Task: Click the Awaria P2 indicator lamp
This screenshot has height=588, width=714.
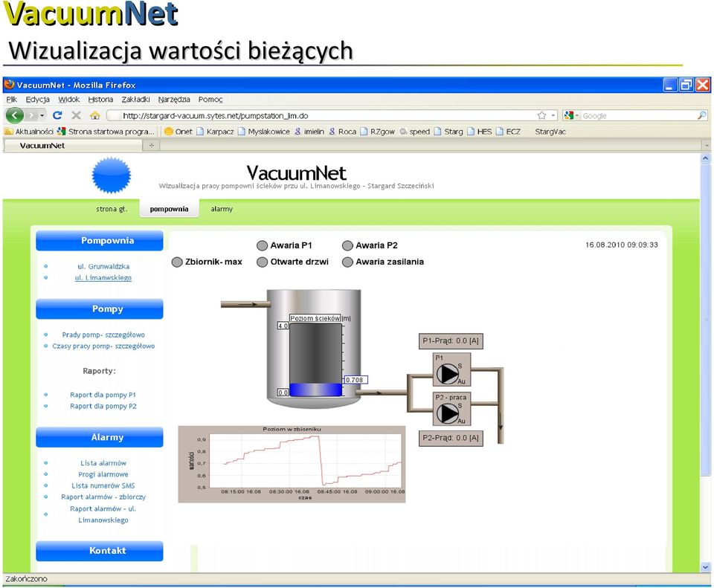Action: click(x=347, y=246)
